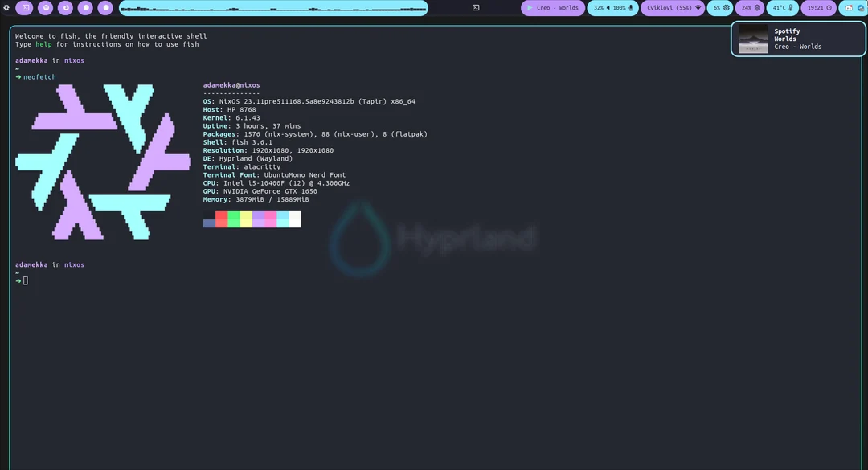The height and width of the screenshot is (470, 868).
Task: Click the cava audio visualizer in the bar
Action: (x=273, y=7)
